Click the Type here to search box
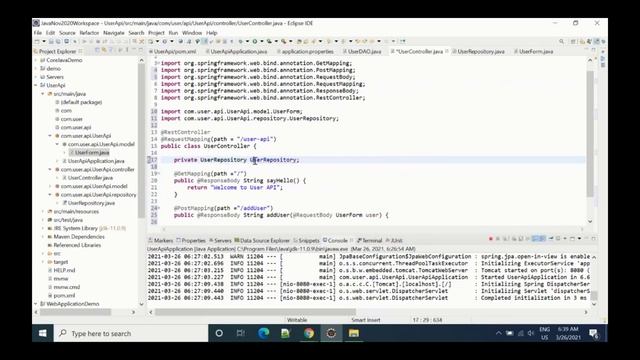 131,333
